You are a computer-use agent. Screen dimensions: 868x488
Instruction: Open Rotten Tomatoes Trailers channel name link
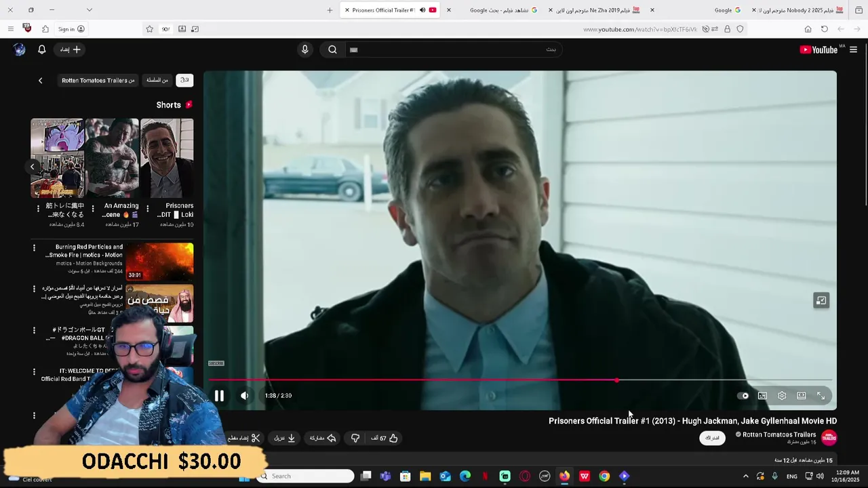(x=779, y=434)
